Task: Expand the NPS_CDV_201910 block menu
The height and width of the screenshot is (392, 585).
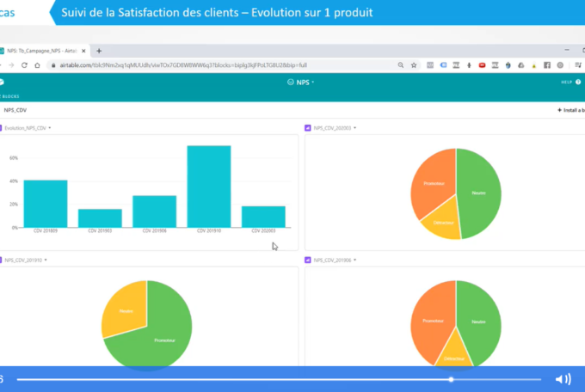Action: coord(46,260)
